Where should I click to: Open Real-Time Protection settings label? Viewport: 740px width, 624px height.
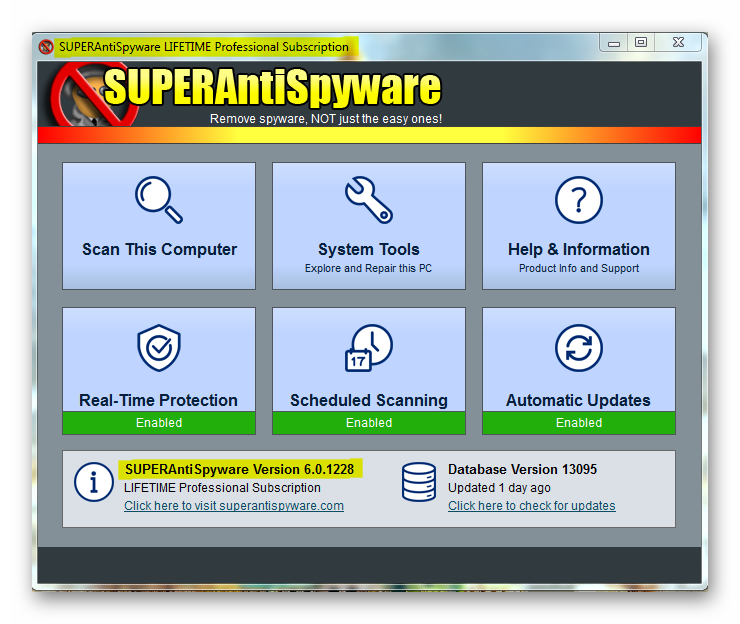(159, 400)
